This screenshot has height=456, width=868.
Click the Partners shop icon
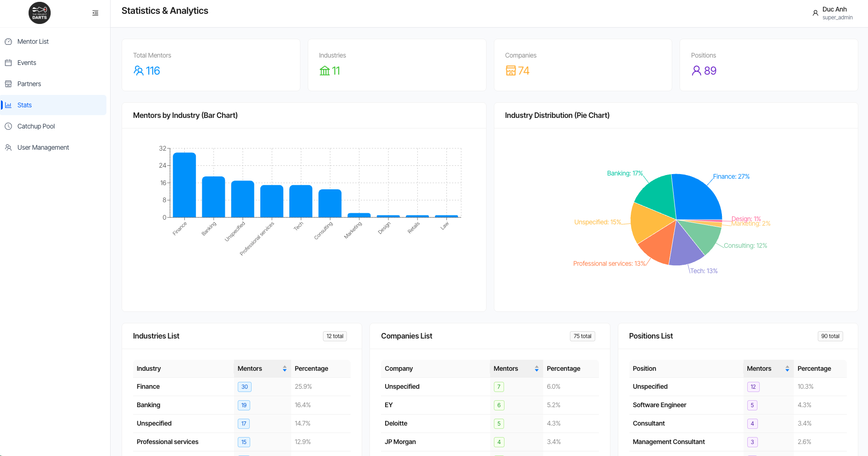pyautogui.click(x=8, y=84)
